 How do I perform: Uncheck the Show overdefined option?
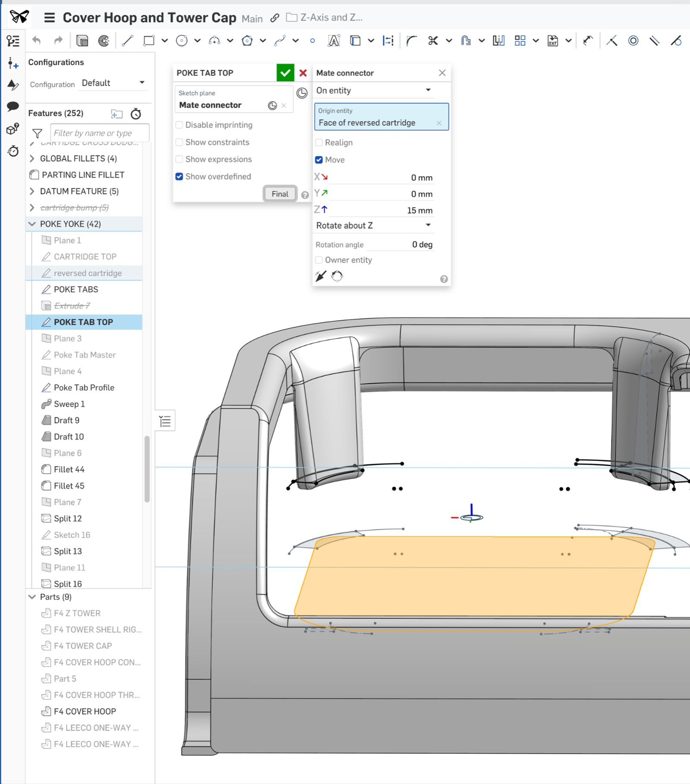179,176
